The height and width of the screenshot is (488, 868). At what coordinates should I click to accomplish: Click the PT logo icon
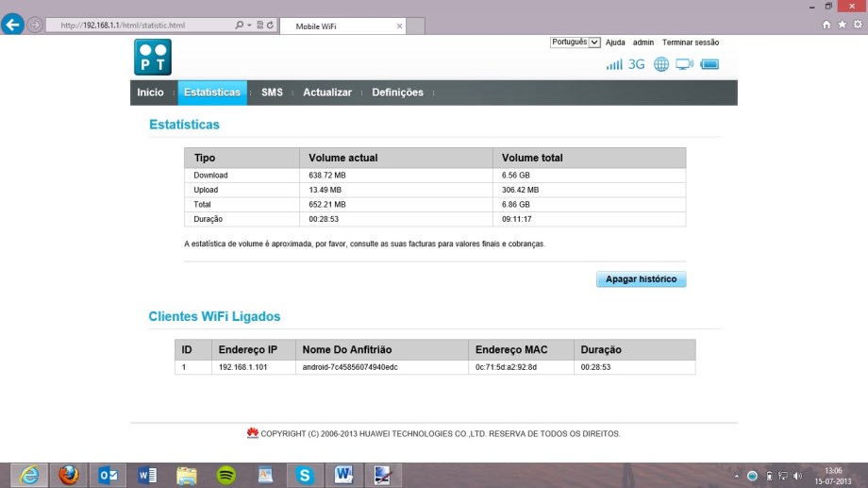point(152,57)
